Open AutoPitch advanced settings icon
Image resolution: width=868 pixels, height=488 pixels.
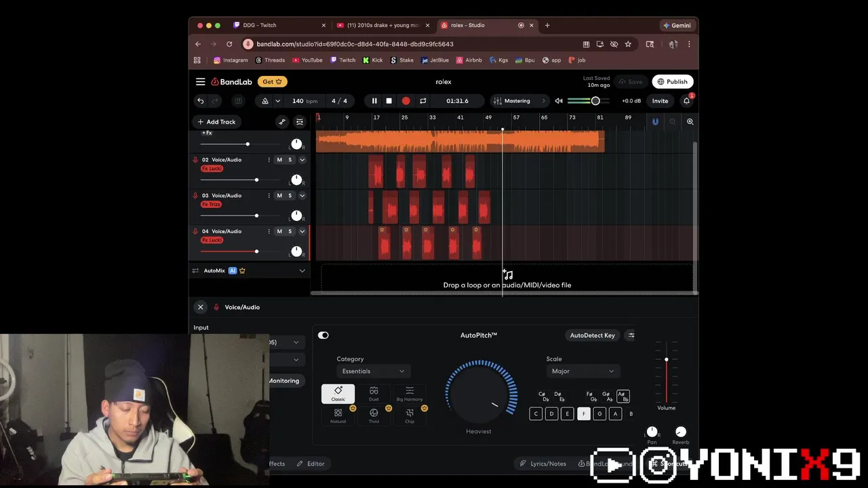point(631,335)
